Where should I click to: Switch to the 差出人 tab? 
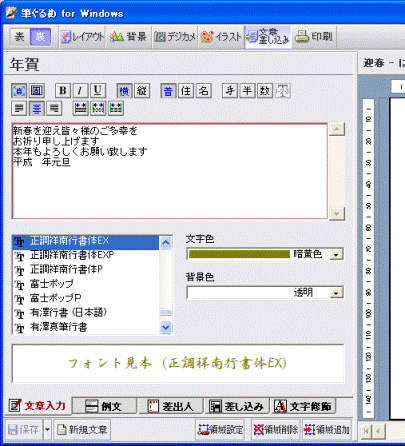[x=171, y=406]
